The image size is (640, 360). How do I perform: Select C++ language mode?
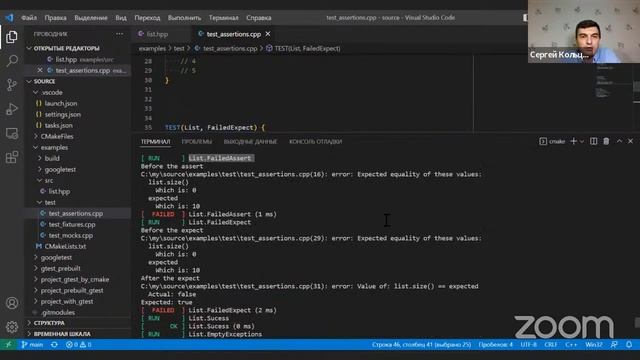point(571,344)
